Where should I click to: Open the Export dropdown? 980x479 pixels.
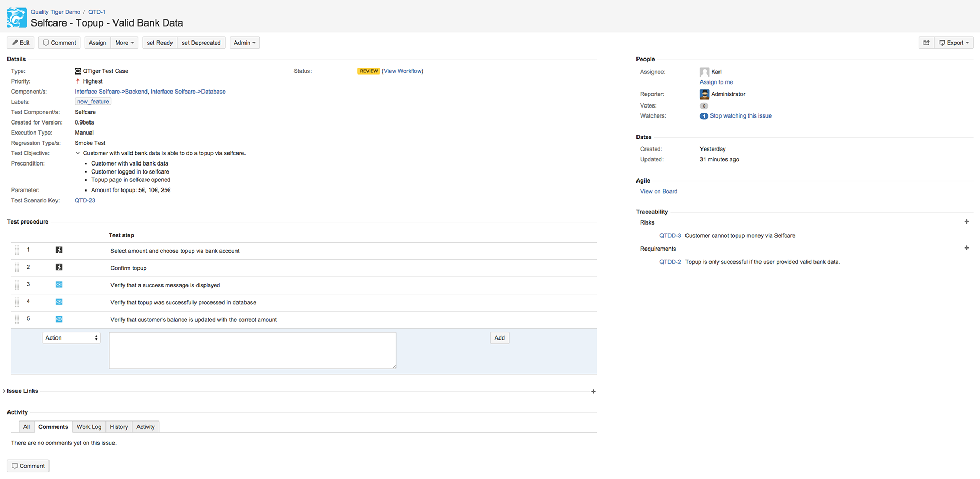coord(953,43)
